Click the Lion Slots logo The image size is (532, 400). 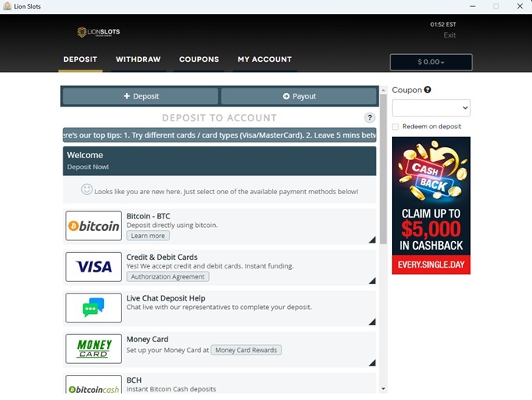tap(99, 32)
